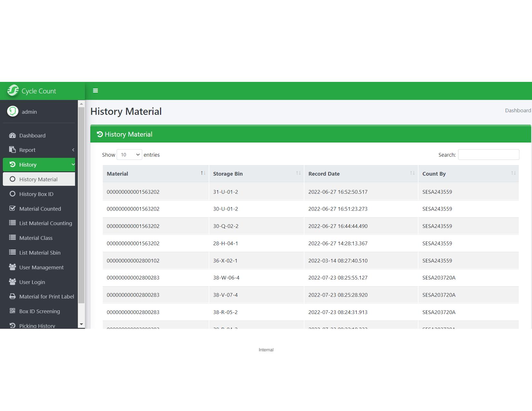
Task: Click the Material for Print Label printer icon
Action: (x=12, y=297)
